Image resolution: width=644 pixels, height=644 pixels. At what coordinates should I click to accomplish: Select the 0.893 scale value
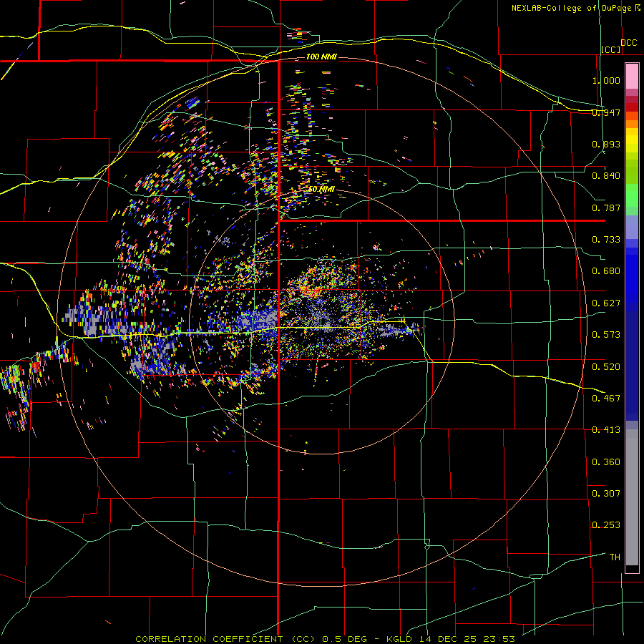[606, 144]
